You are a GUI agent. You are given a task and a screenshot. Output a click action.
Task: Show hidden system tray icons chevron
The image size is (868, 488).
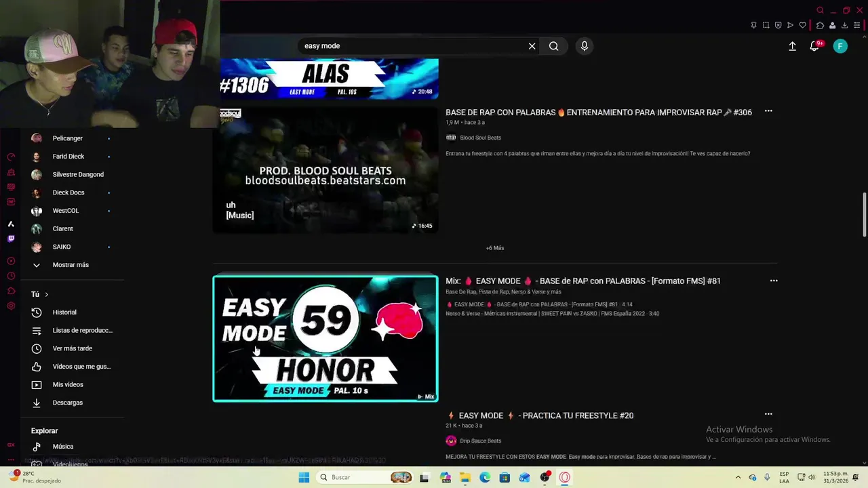tap(738, 477)
